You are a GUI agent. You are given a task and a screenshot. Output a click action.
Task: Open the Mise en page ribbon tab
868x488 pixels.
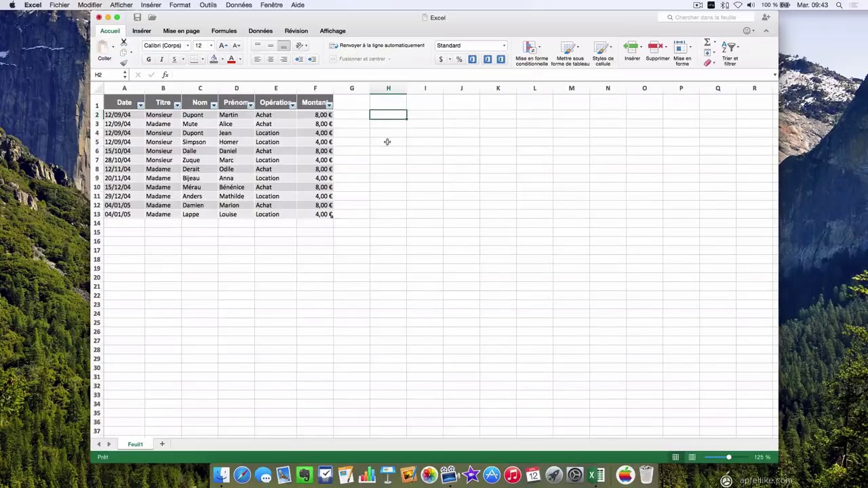[x=181, y=30]
